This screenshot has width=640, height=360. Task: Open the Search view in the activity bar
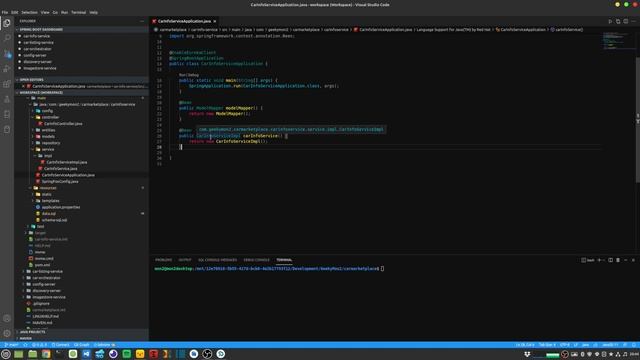tap(7, 38)
